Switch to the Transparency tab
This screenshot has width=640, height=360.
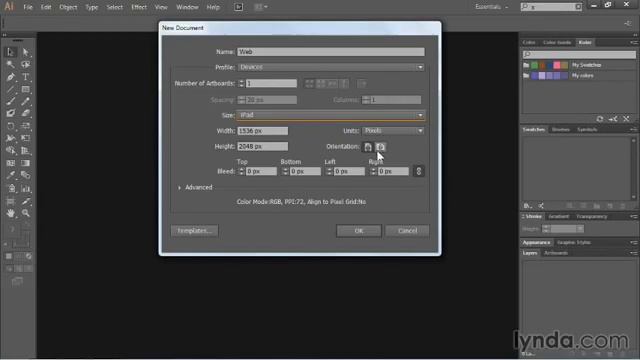pos(592,217)
